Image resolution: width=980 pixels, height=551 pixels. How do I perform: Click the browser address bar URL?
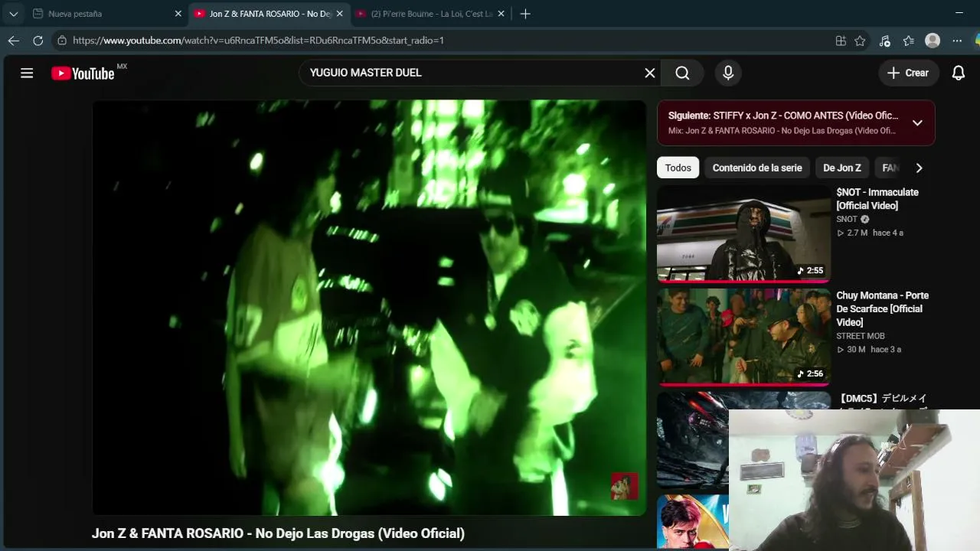258,41
